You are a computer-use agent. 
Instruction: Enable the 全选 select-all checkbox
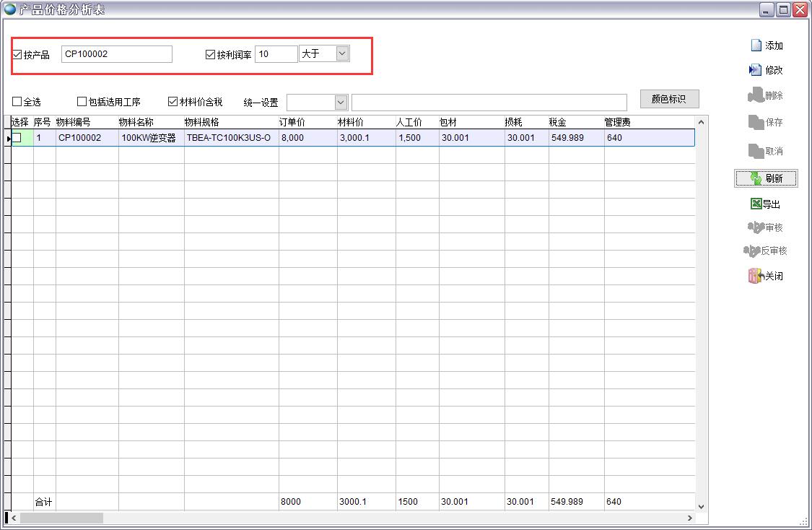point(17,102)
